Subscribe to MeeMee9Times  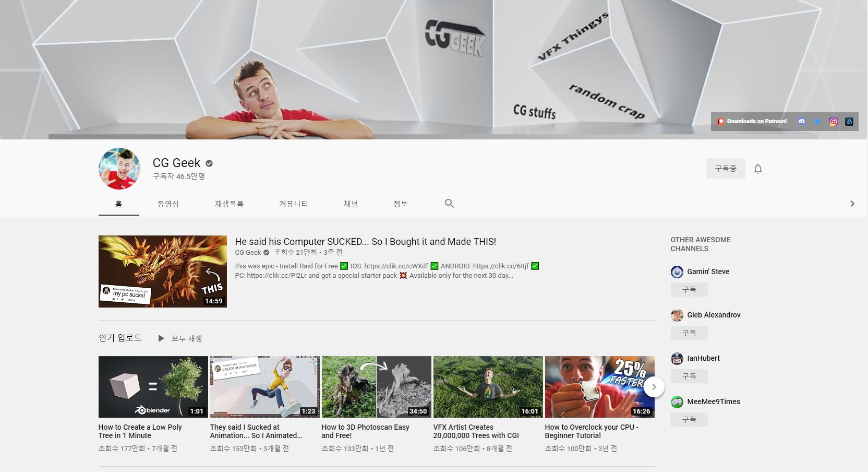click(x=689, y=419)
